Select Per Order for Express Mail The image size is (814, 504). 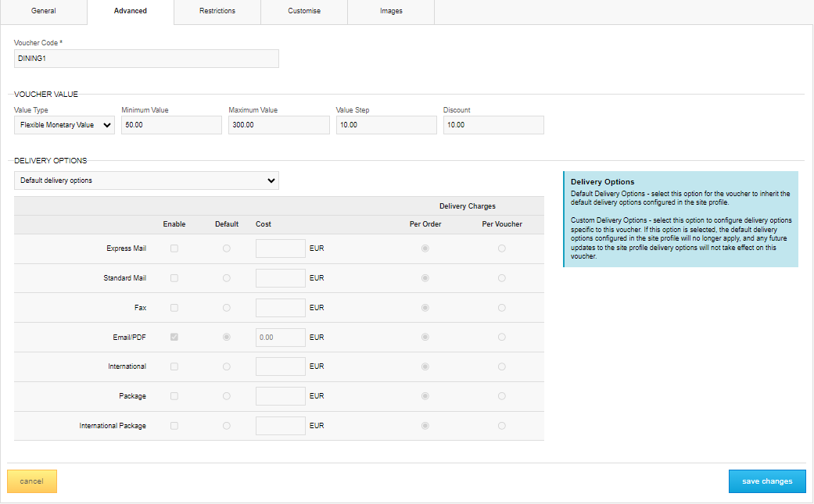tap(425, 248)
